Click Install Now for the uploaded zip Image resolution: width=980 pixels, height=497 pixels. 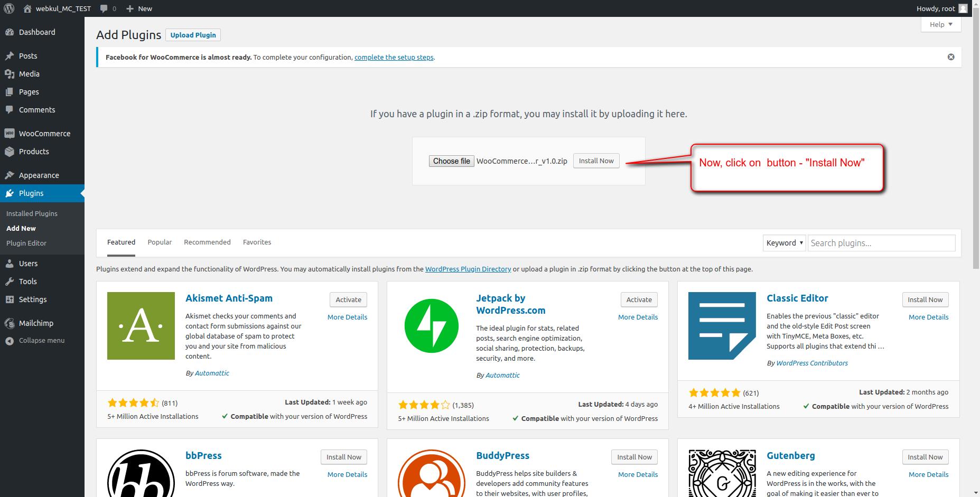coord(596,161)
